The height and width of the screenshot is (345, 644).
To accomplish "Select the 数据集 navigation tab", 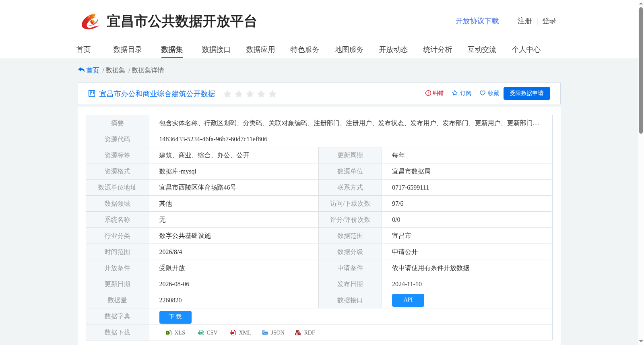I will [172, 50].
